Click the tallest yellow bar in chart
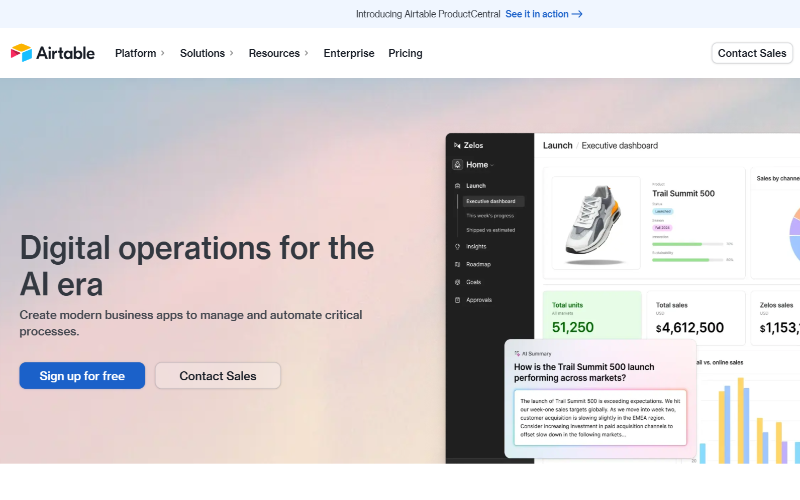 740,420
